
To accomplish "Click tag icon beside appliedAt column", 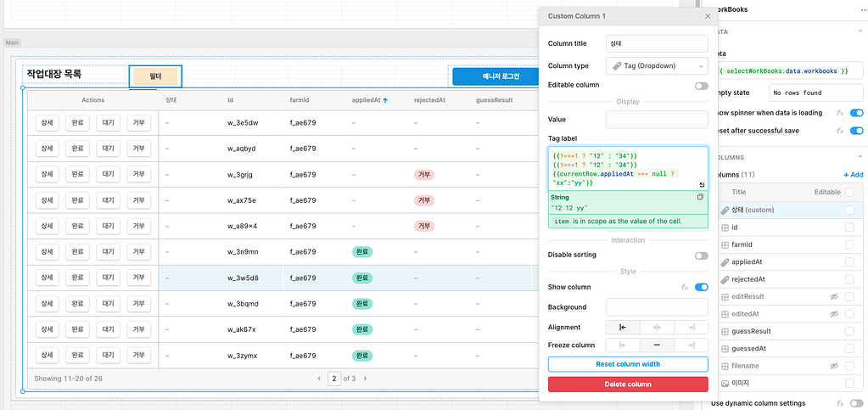I will [x=725, y=261].
